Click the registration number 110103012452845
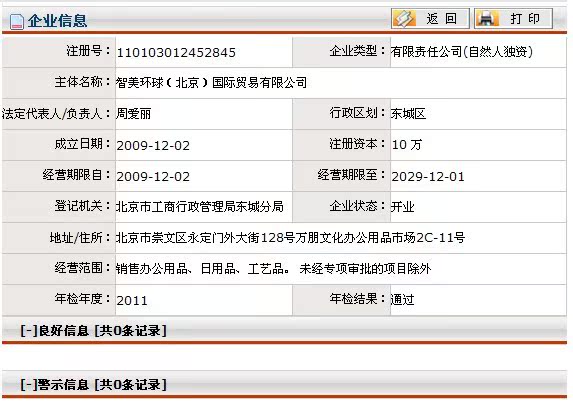Image resolution: width=573 pixels, height=401 pixels. coord(176,53)
